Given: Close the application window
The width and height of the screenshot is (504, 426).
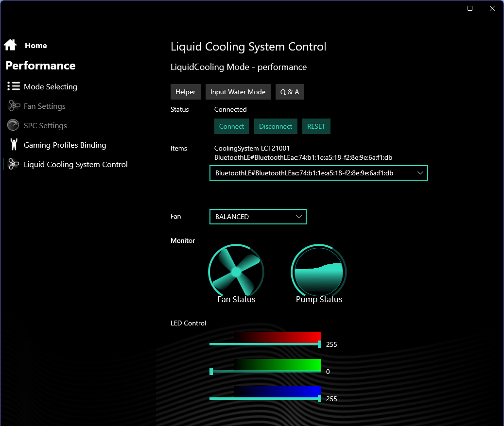Looking at the screenshot, I should coord(492,8).
